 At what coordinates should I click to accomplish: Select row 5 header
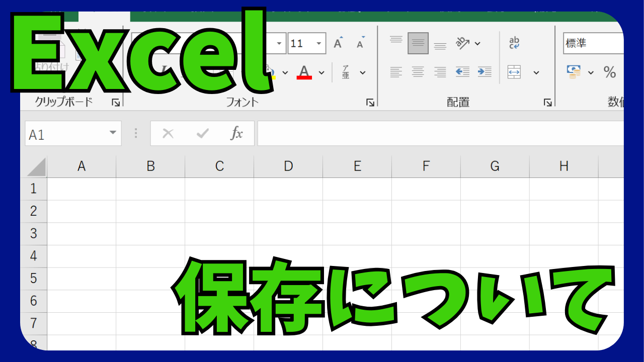tap(34, 279)
